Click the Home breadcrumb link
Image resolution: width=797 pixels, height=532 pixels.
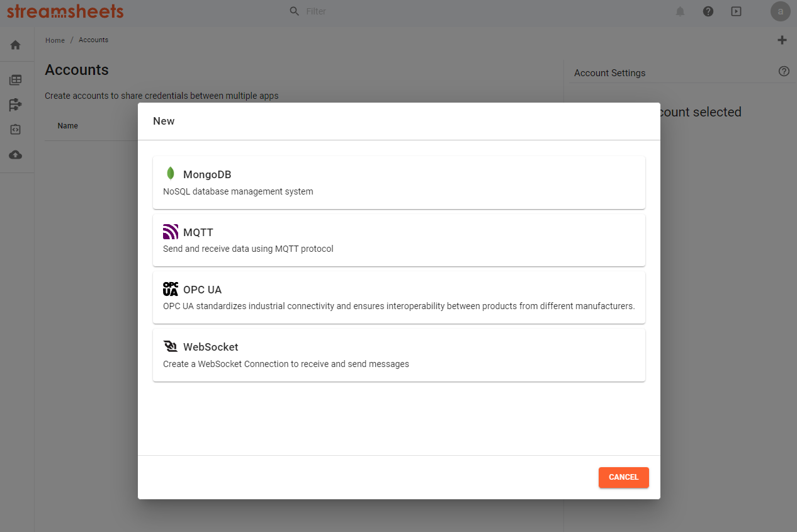(55, 40)
